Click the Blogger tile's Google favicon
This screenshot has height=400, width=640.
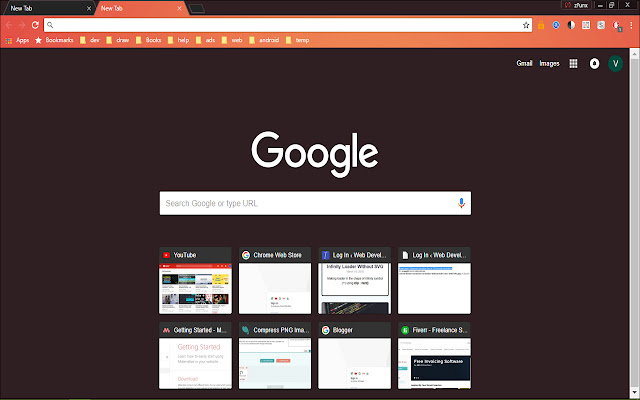(325, 330)
